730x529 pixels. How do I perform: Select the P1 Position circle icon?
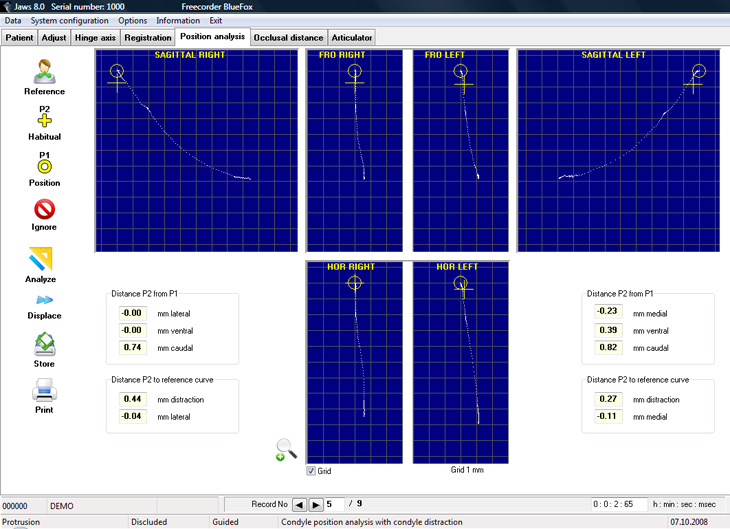tap(45, 166)
